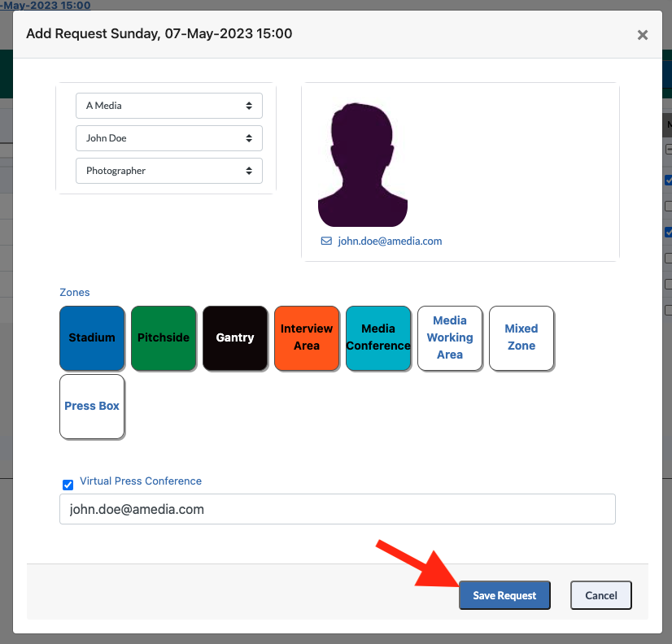
Task: Select the Media Working Area zone
Action: click(450, 338)
